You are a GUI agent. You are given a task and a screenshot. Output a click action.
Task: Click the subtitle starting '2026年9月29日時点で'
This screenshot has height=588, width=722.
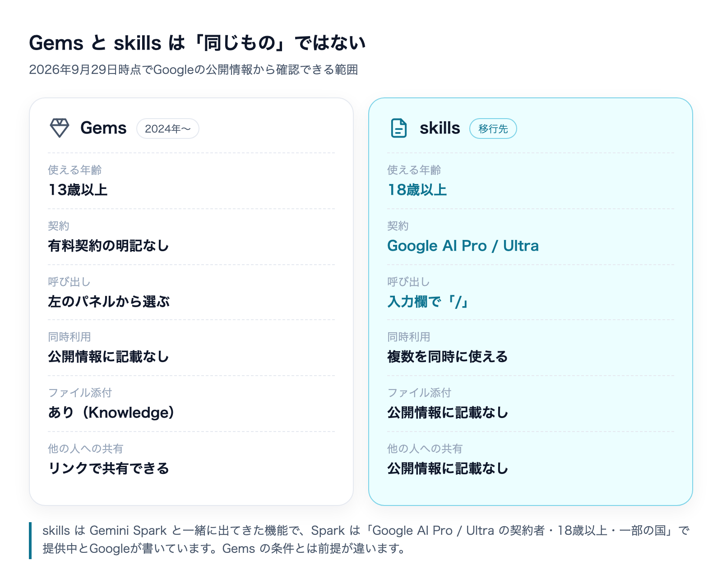194,69
